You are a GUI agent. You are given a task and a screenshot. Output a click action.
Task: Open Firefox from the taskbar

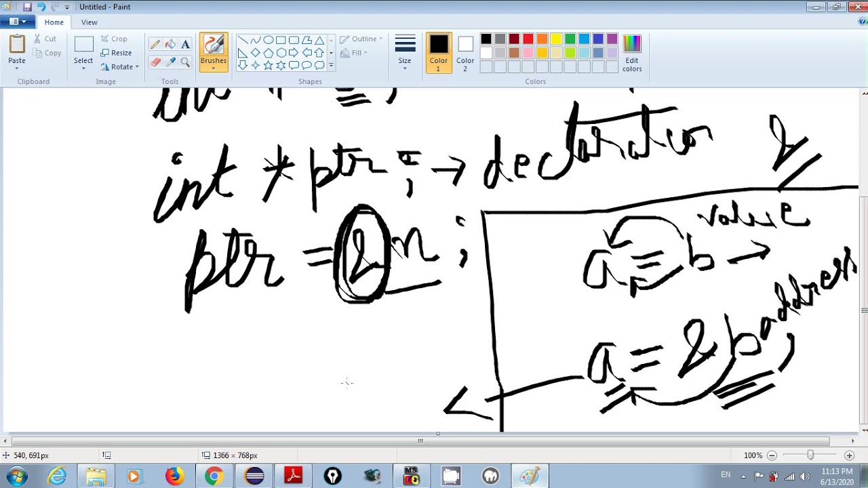(175, 476)
